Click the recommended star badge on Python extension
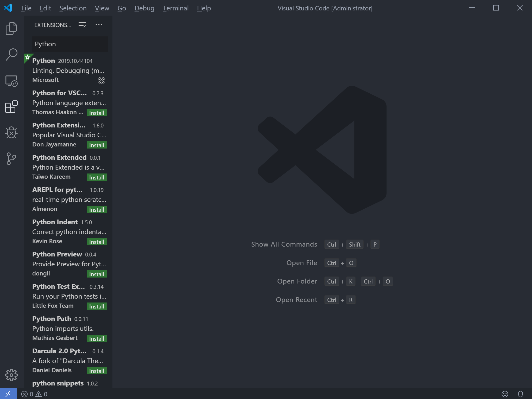Viewport: 532px width, 399px height. coord(28,57)
